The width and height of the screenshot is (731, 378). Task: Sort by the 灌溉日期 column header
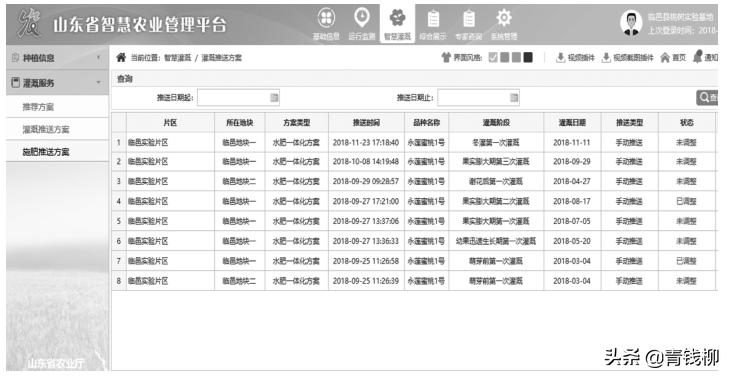coord(572,123)
